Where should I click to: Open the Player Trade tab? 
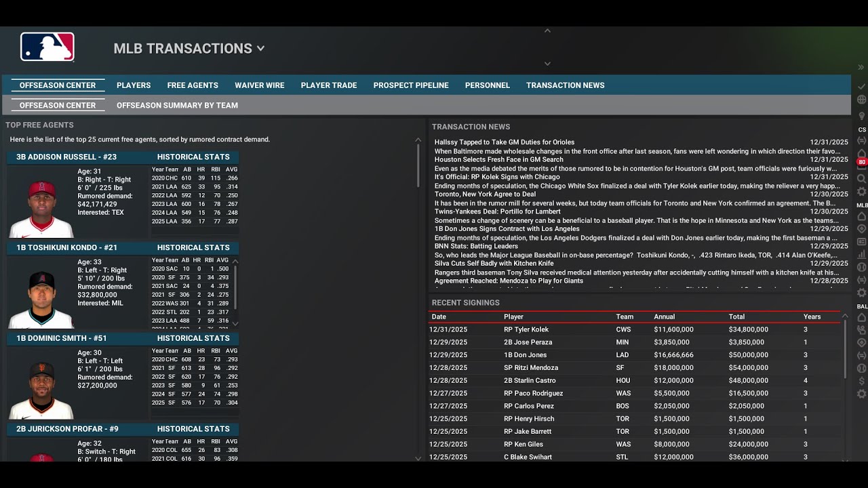point(329,85)
